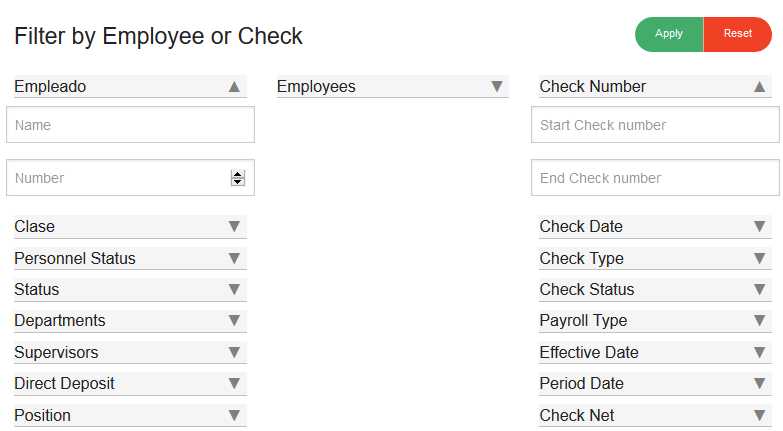The width and height of the screenshot is (783, 431).
Task: Expand the Employees dropdown section
Action: tap(496, 87)
